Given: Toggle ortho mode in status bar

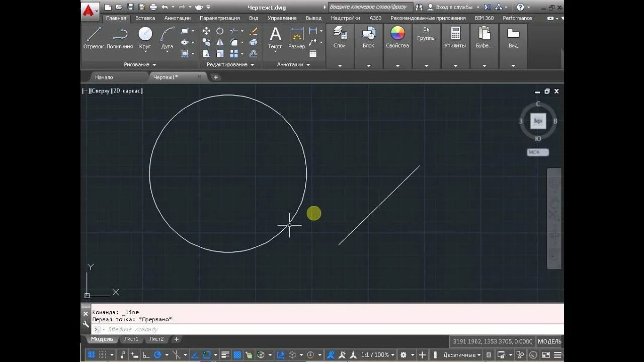Looking at the screenshot, I should [146, 355].
